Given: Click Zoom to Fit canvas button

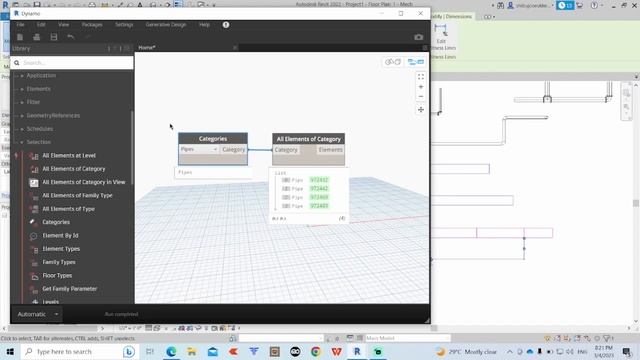Looking at the screenshot, I should click(421, 77).
